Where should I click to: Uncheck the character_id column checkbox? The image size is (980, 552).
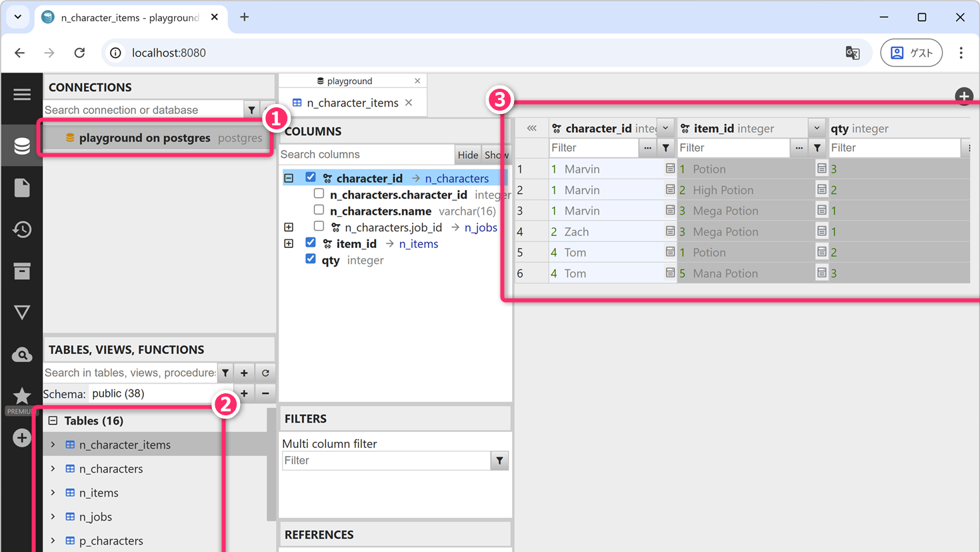311,177
